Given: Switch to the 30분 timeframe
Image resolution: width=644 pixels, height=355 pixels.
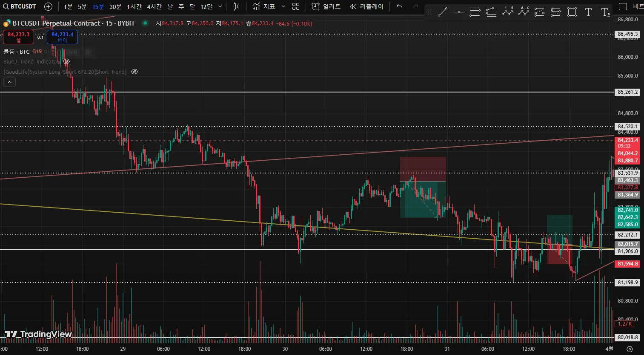Looking at the screenshot, I should click(115, 7).
